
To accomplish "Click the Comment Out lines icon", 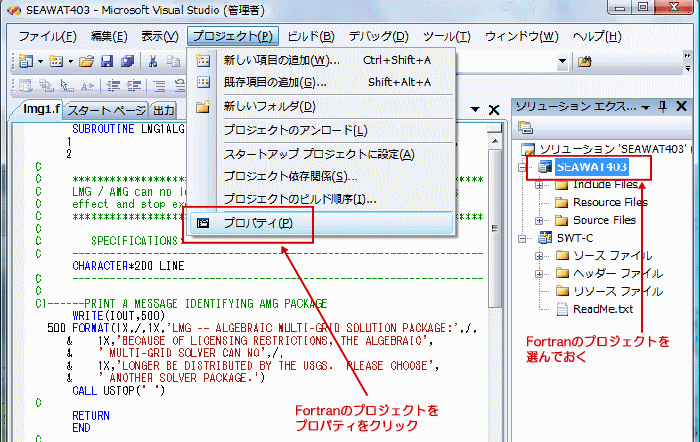I will (159, 85).
